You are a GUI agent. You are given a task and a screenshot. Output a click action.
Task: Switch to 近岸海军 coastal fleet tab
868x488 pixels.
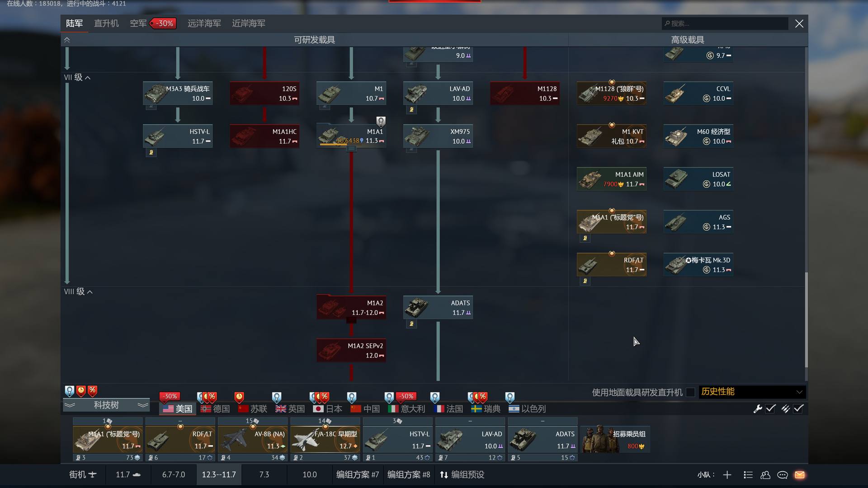(x=248, y=23)
